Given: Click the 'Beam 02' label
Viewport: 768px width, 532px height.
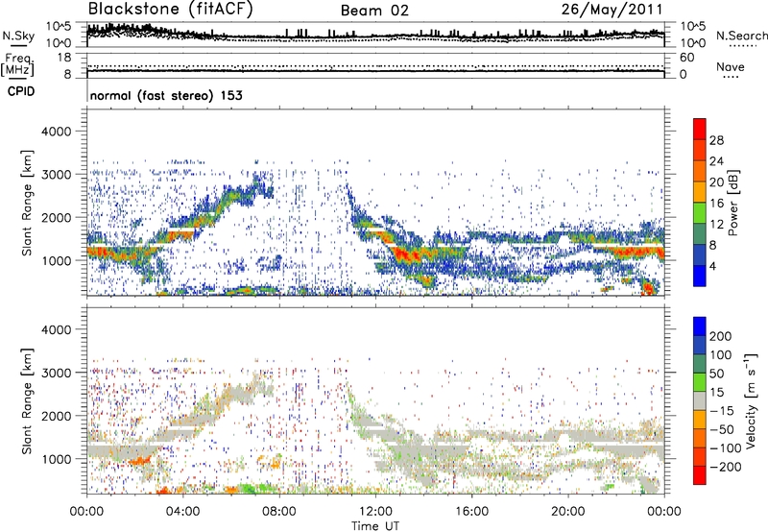Looking at the screenshot, I should pos(374,11).
